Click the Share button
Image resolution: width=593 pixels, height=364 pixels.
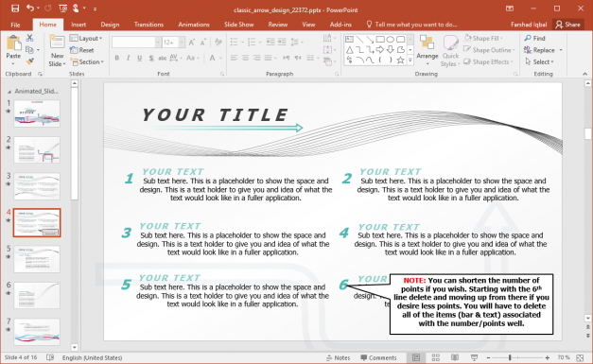[x=567, y=25]
